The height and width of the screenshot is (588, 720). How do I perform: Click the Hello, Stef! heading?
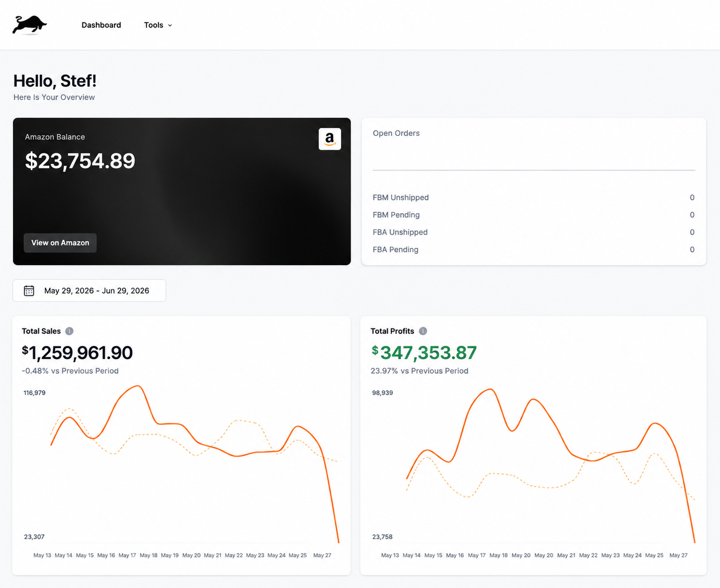tap(55, 81)
